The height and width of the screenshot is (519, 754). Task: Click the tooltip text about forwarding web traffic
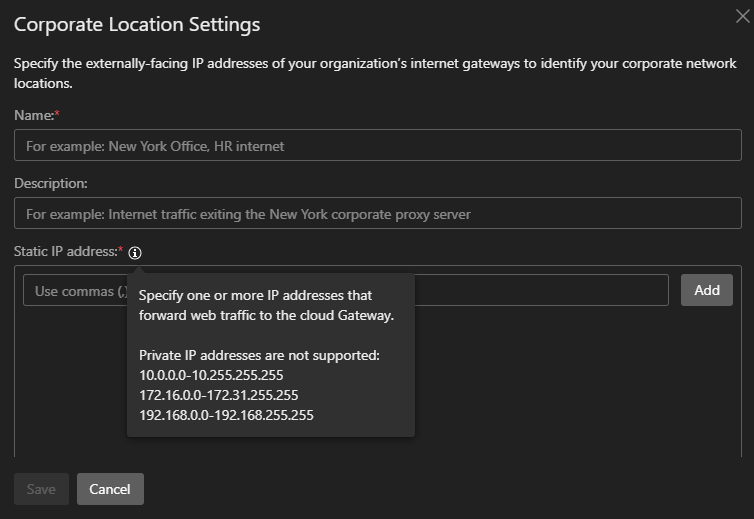click(x=266, y=305)
